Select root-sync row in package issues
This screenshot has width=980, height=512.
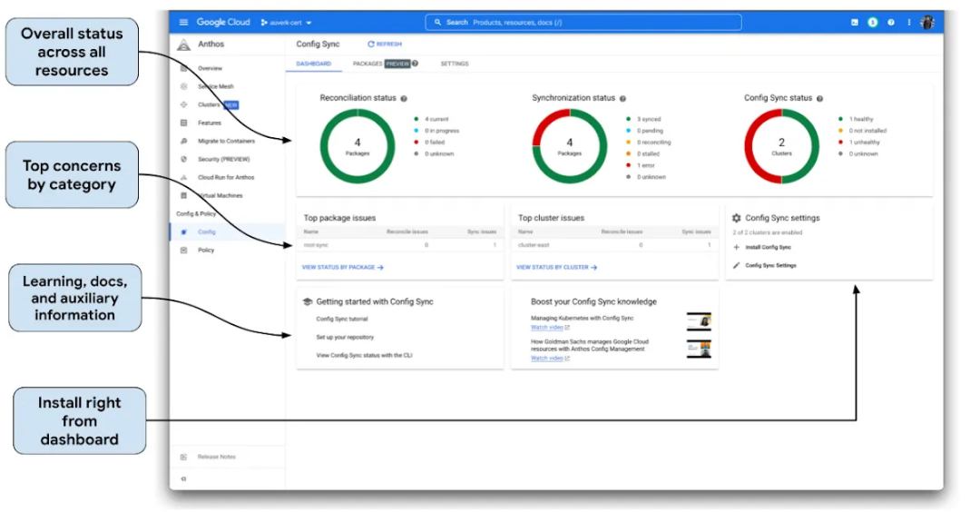(x=400, y=245)
